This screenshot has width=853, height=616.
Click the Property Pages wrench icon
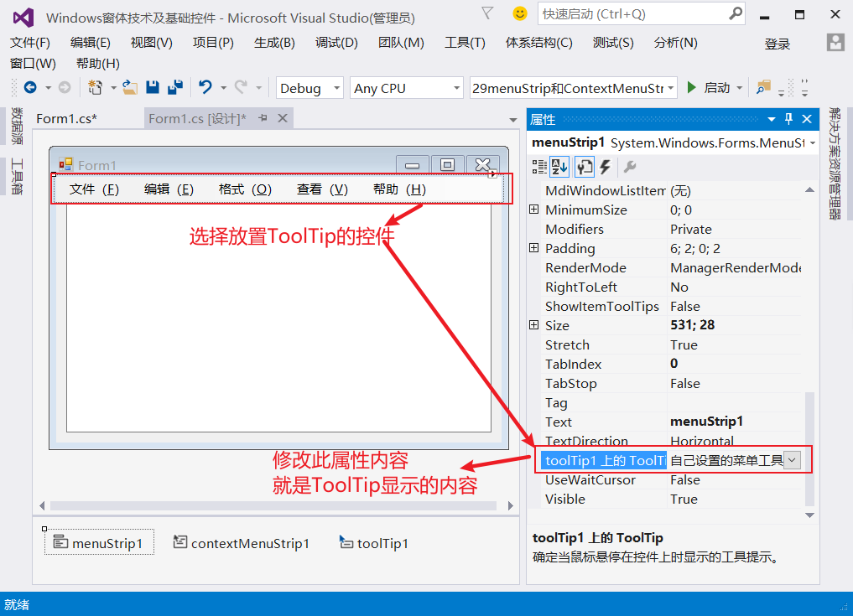(x=630, y=166)
